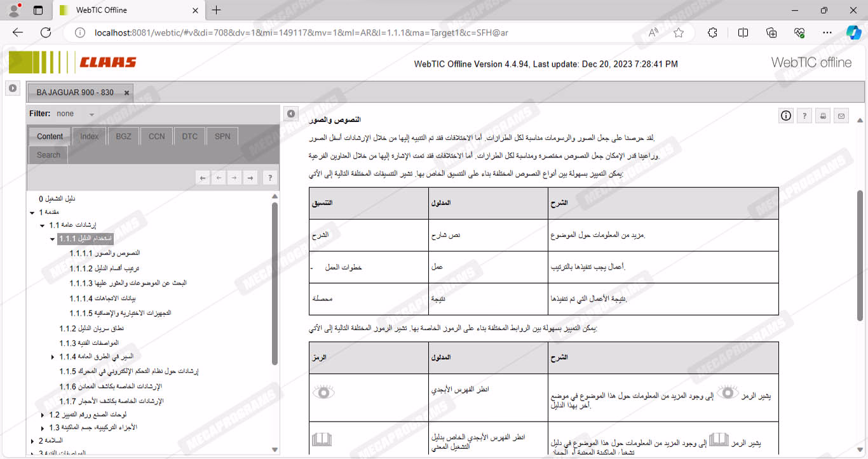The width and height of the screenshot is (868, 459).
Task: Click the first left arrow in tree toolbar
Action: [x=203, y=178]
